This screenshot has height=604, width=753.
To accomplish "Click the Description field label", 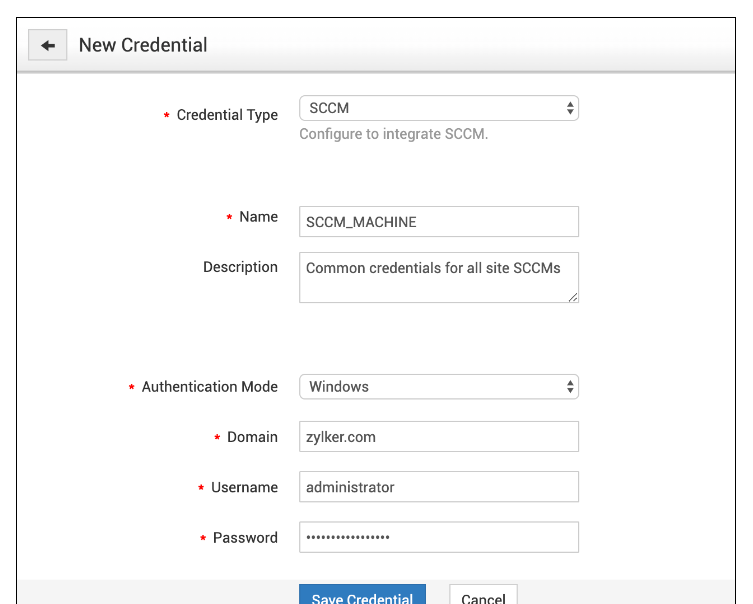I will pos(240,267).
